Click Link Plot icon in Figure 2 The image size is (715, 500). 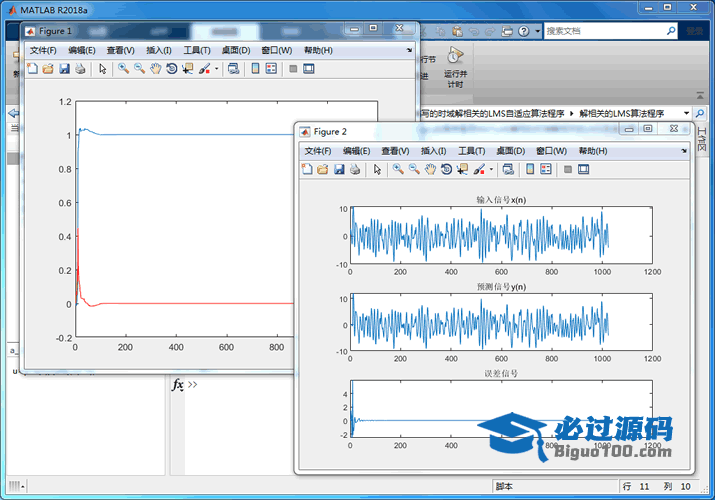(508, 170)
